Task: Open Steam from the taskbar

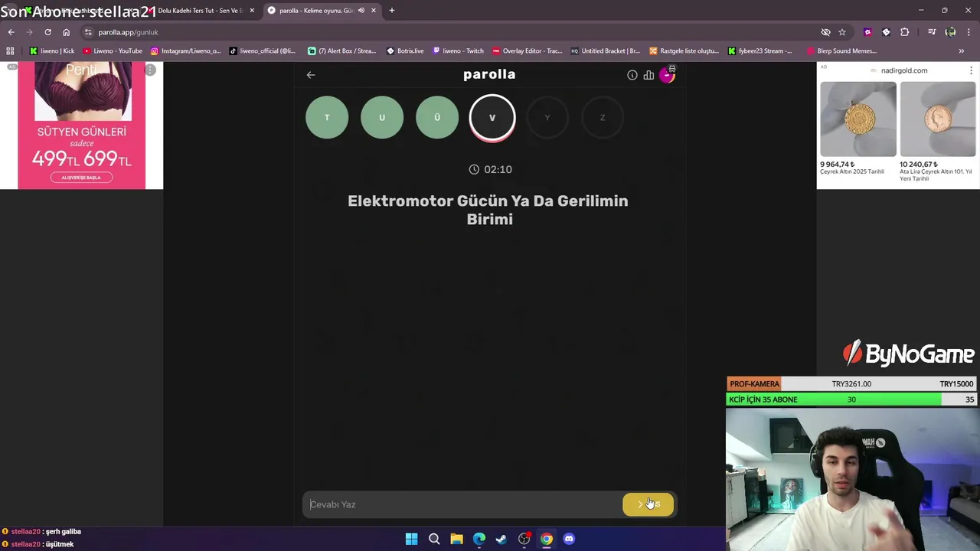Action: coord(501,539)
